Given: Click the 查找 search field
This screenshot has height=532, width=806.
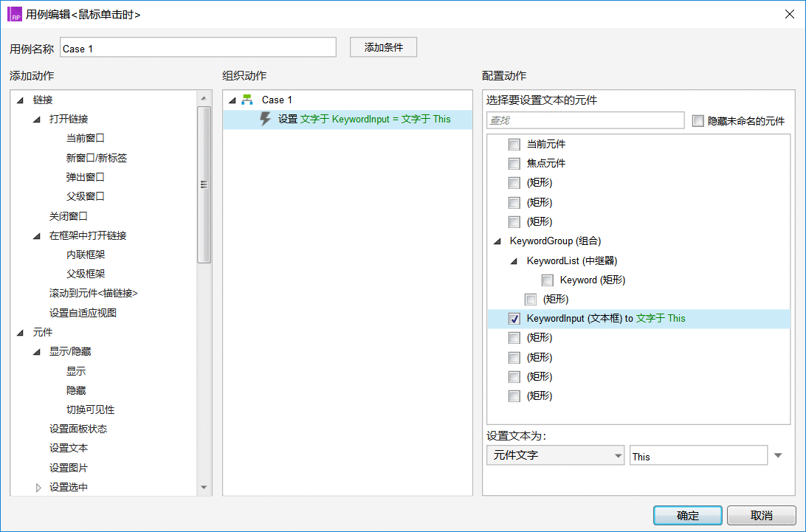Looking at the screenshot, I should coord(585,120).
